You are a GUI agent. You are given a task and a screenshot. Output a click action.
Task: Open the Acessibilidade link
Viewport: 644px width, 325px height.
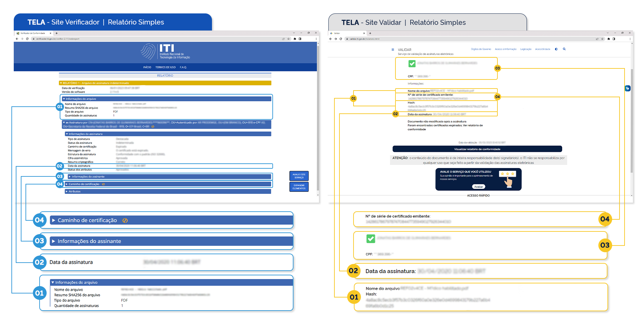point(543,49)
